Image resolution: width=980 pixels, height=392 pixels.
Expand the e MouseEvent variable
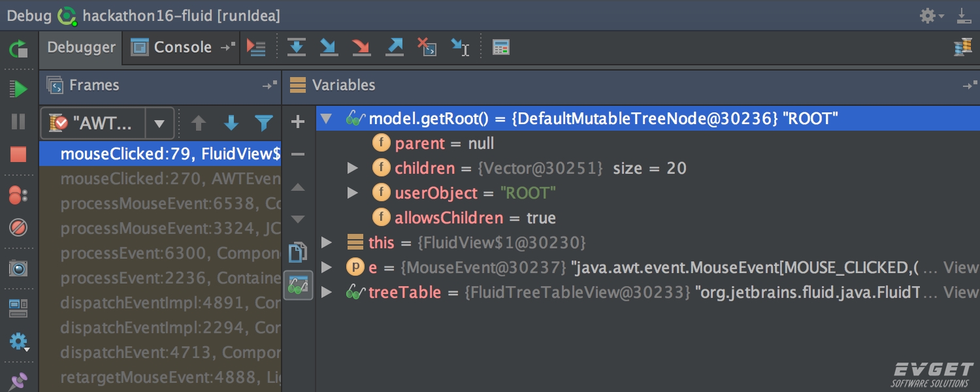[327, 268]
